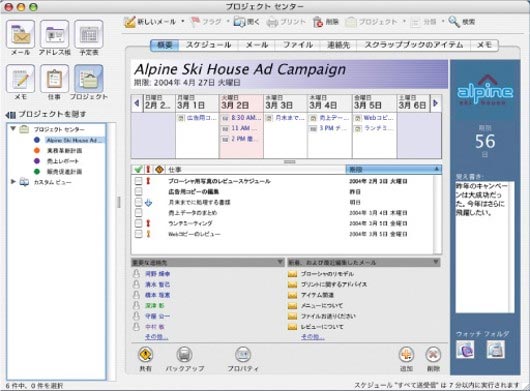
Task: Open the アドレス帳 address book icon
Action: point(54,34)
